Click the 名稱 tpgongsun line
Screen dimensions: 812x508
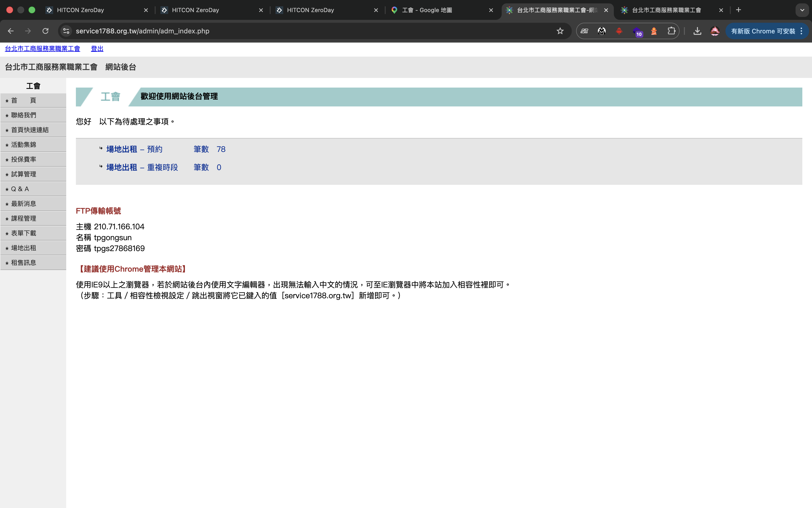click(x=104, y=238)
